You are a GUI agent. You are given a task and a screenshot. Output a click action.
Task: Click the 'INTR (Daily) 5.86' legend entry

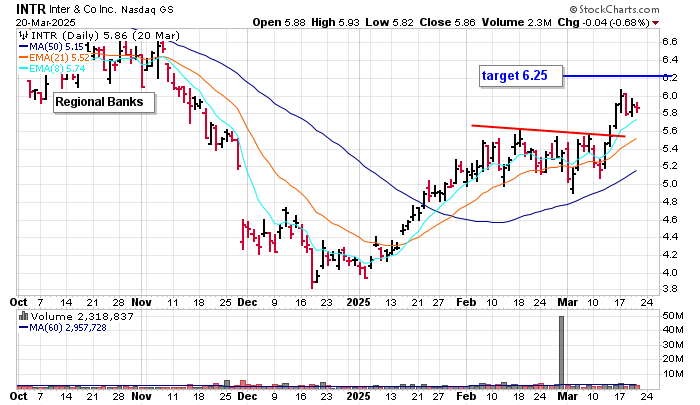(105, 36)
